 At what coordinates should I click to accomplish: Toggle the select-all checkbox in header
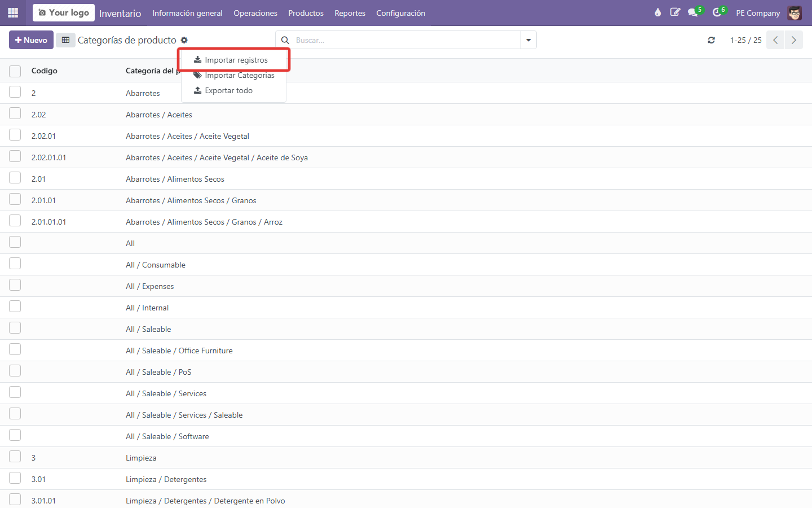[x=15, y=71]
